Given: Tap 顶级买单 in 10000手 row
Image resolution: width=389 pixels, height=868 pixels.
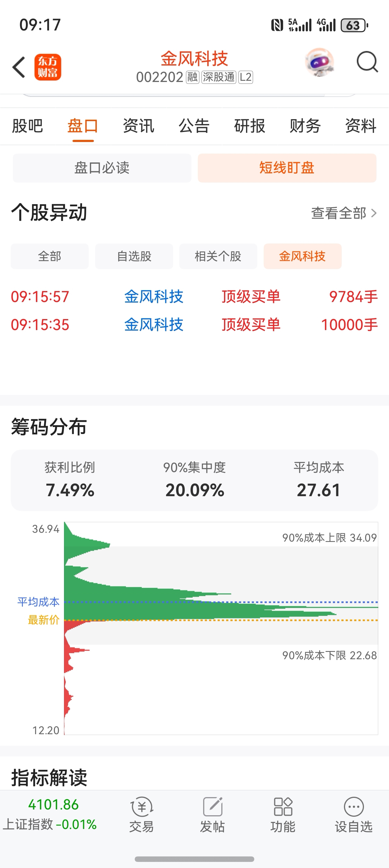Looking at the screenshot, I should (251, 325).
